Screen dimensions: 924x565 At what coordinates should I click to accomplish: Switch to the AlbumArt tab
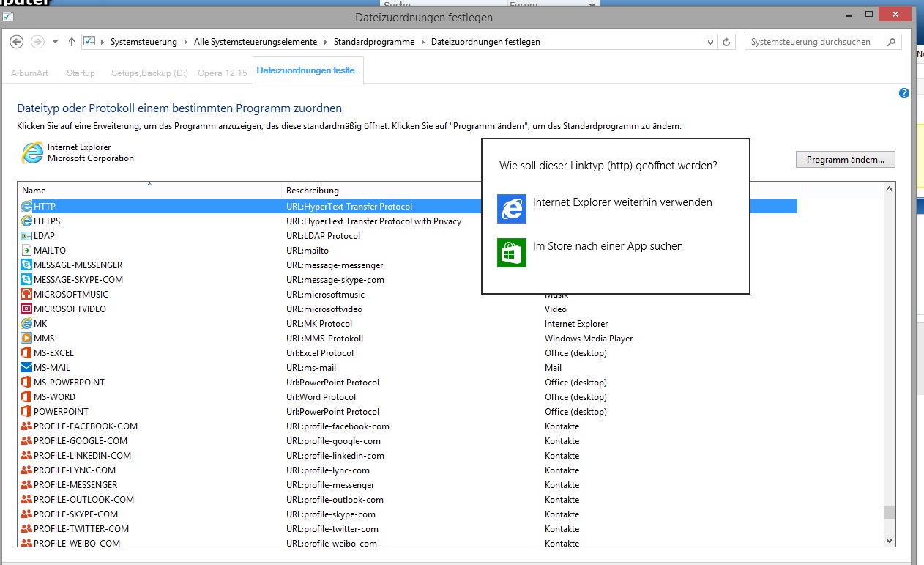29,73
